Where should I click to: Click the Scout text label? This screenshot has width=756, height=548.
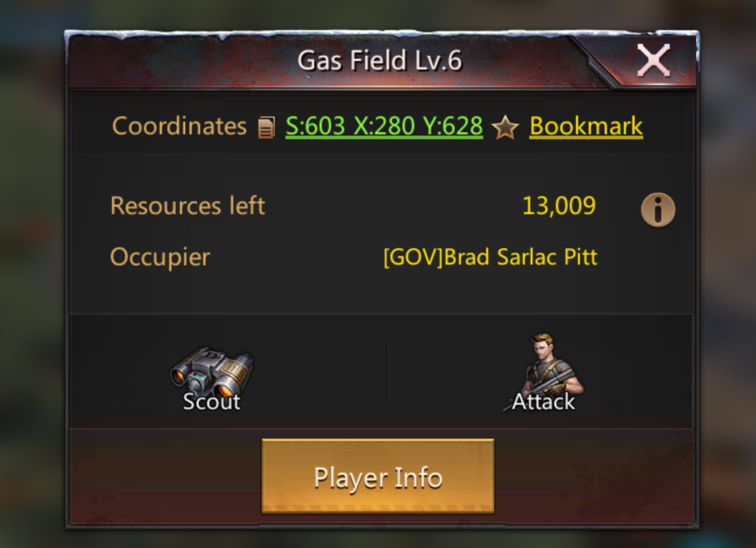point(211,402)
